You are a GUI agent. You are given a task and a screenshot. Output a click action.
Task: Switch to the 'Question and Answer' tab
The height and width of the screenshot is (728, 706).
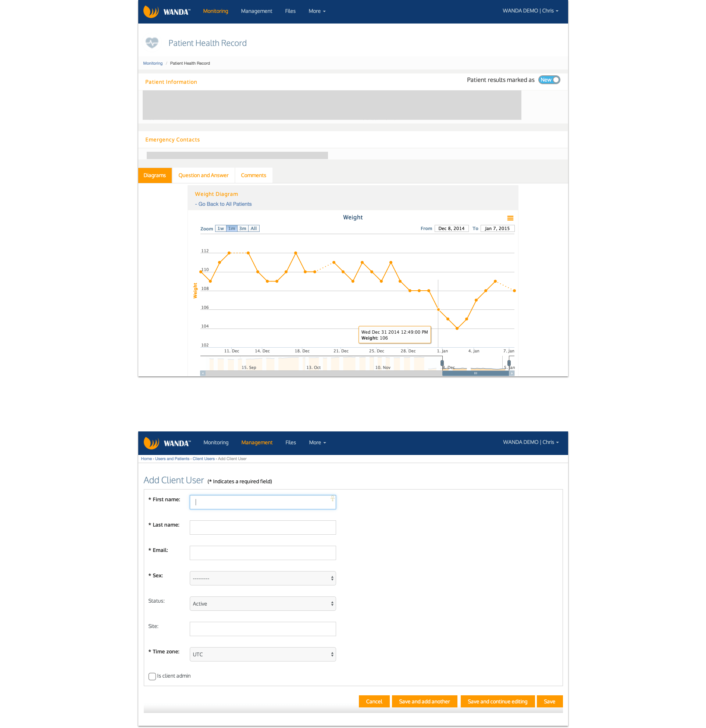coord(203,175)
